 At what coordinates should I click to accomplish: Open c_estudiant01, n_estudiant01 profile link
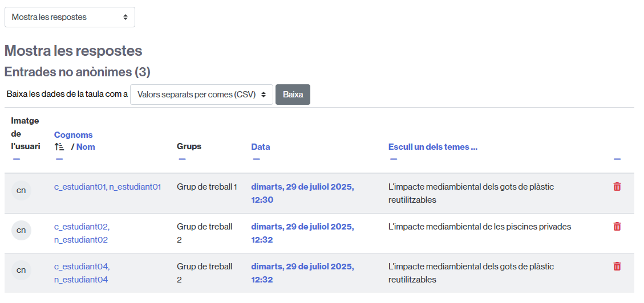coord(108,187)
